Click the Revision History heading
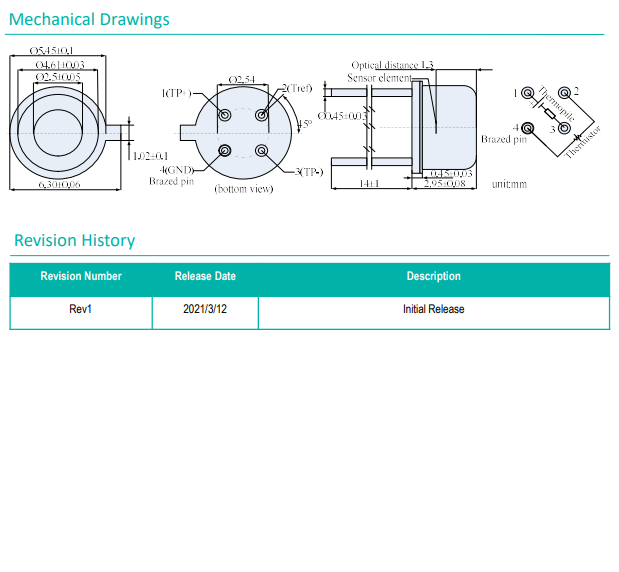Screen dimensions: 619x572 tap(74, 241)
